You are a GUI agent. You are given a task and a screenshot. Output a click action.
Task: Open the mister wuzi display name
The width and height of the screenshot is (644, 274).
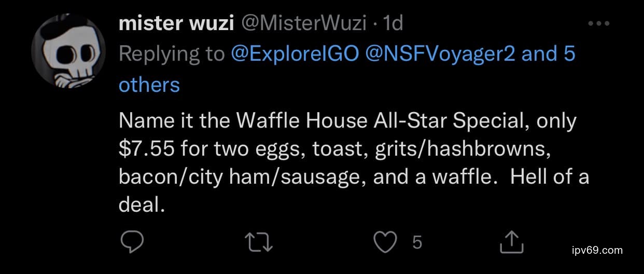click(x=176, y=24)
